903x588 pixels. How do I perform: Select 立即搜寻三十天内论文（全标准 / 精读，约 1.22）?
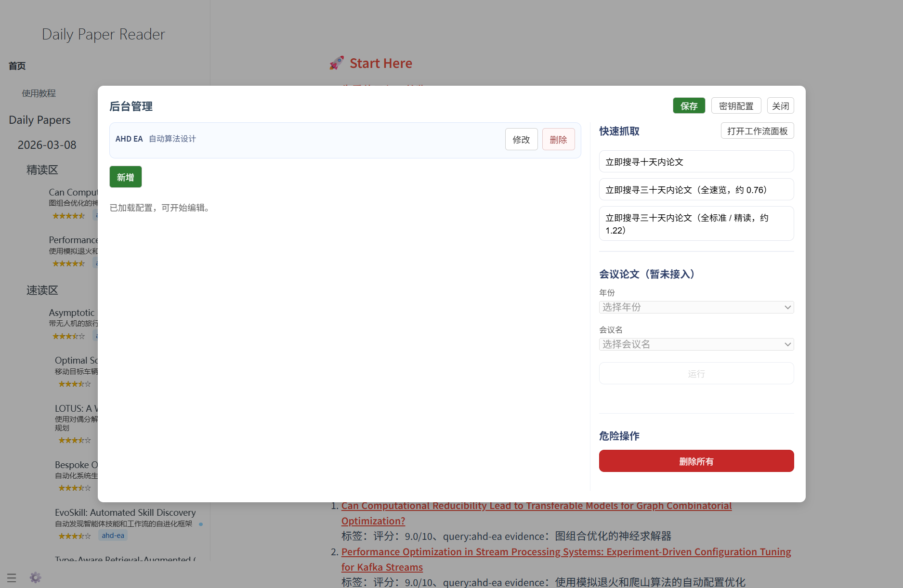point(696,224)
